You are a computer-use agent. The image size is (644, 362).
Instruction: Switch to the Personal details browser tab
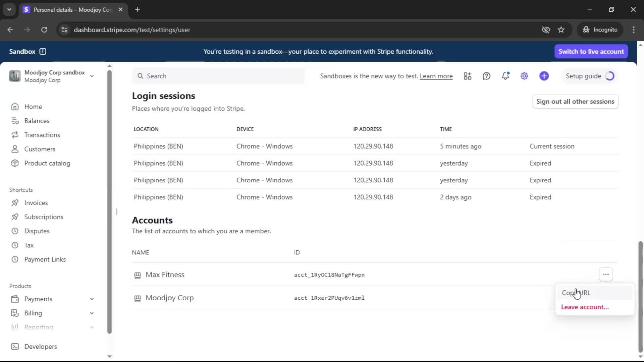click(x=72, y=10)
